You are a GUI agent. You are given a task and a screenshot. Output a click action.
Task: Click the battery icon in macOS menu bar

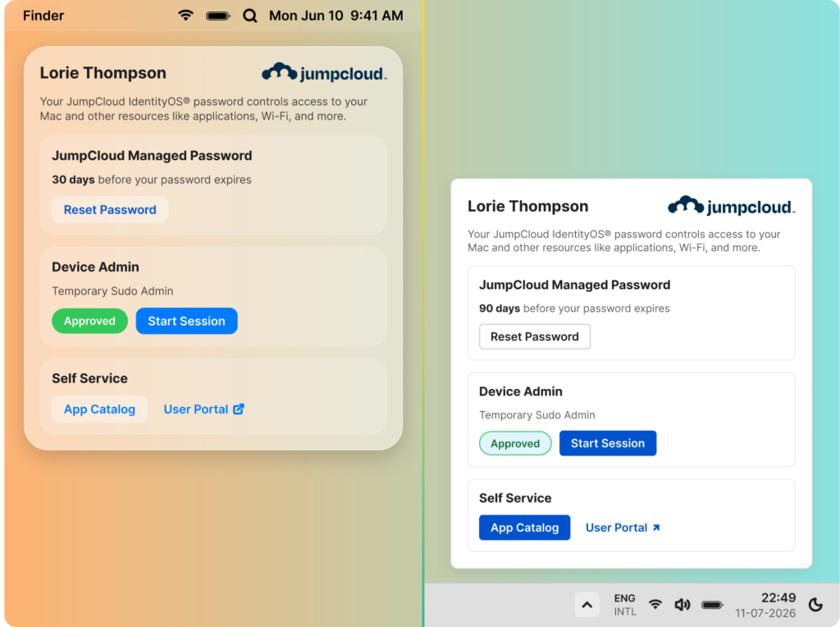(x=218, y=16)
